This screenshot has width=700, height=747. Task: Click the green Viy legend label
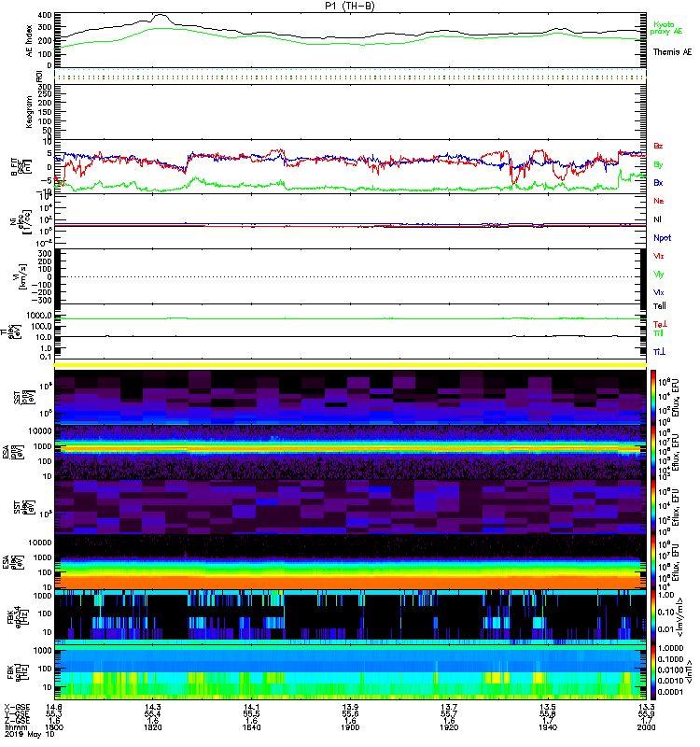(x=659, y=275)
